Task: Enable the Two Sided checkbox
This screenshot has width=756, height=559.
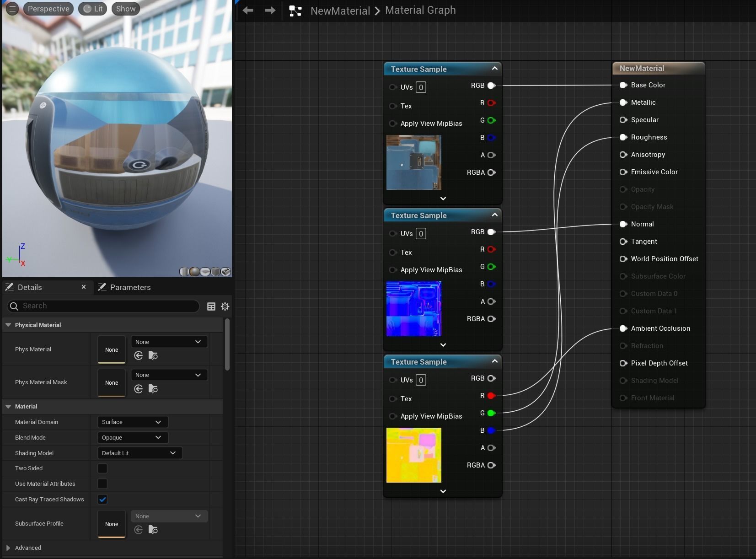Action: coord(102,468)
